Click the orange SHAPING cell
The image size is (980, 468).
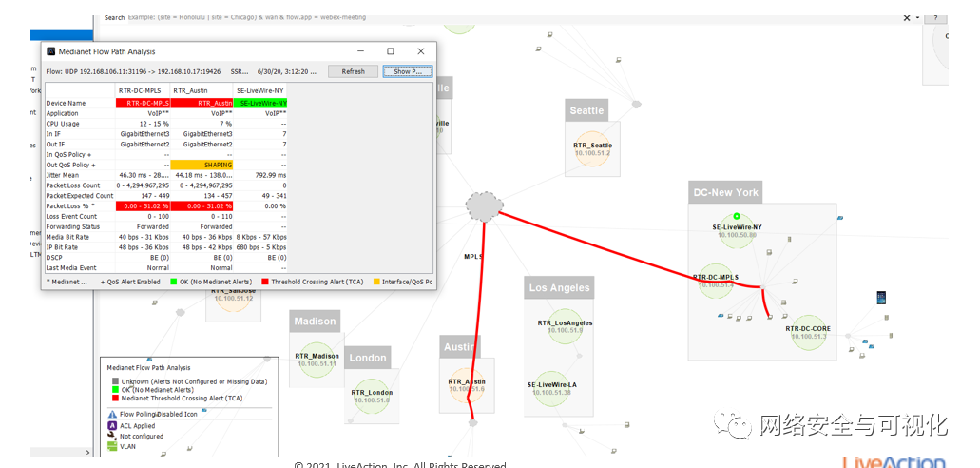click(x=202, y=165)
